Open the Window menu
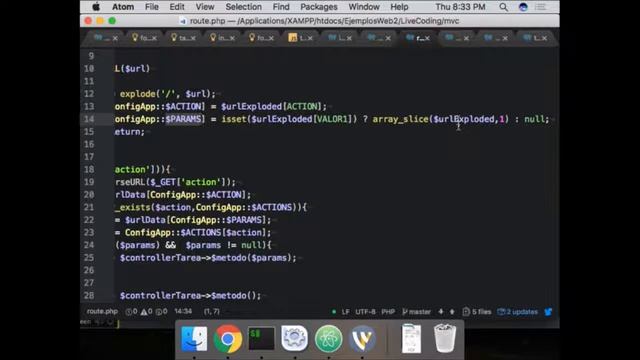 364,7
